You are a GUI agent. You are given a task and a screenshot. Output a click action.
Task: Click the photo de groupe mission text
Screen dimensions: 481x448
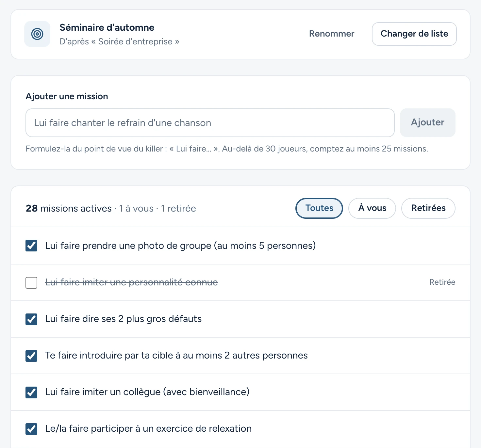click(x=180, y=246)
